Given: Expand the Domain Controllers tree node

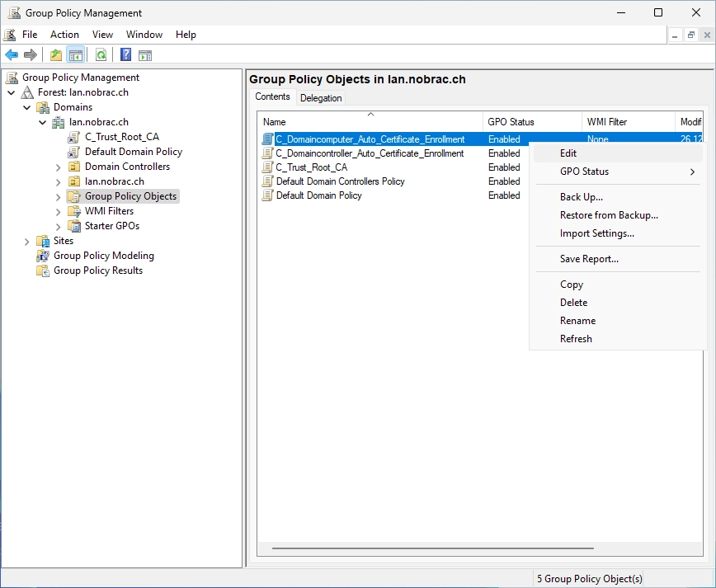Looking at the screenshot, I should pyautogui.click(x=58, y=167).
